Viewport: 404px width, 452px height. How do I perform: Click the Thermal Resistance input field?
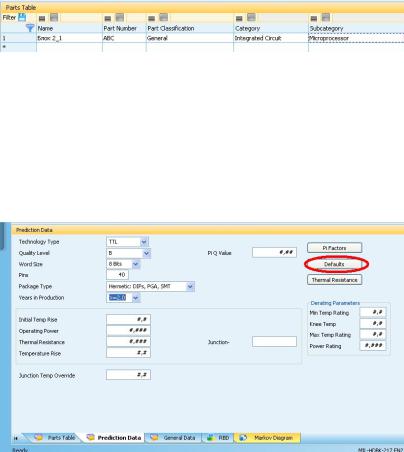(128, 342)
